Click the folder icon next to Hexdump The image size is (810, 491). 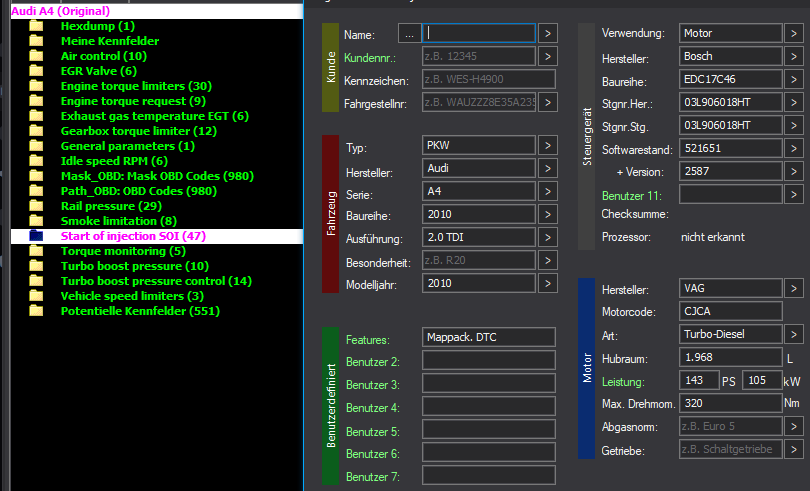(x=37, y=26)
